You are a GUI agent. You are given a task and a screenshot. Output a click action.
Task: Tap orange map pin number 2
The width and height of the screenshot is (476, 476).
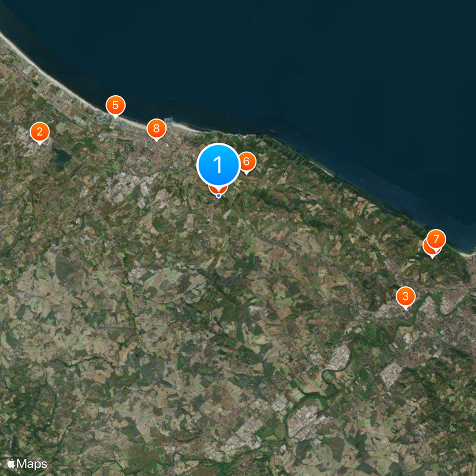39,132
